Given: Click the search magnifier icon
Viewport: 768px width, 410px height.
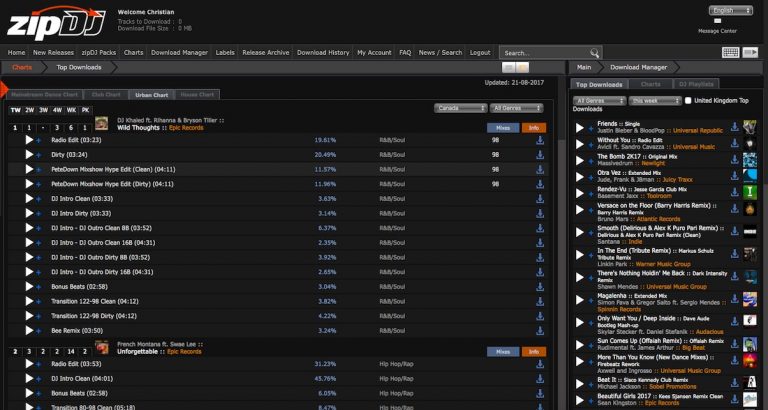Looking at the screenshot, I should tap(594, 53).
